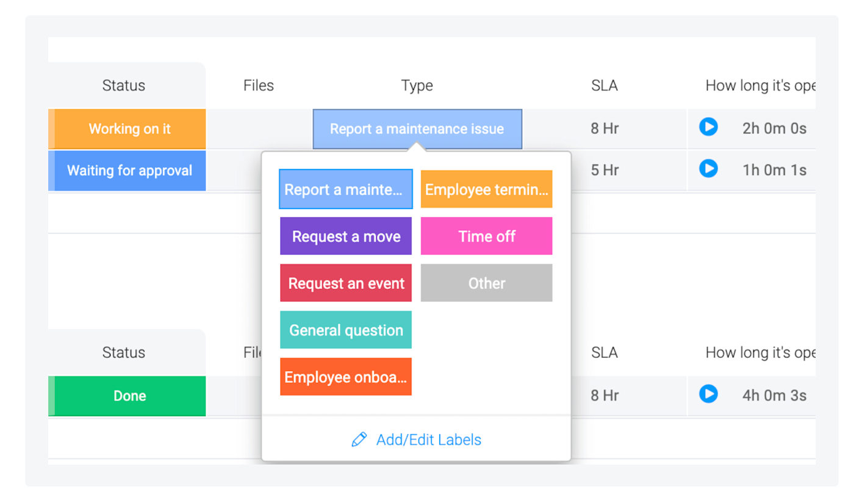Click the top 'SLA' column header
Viewport: 854px width, 504px height.
(605, 86)
